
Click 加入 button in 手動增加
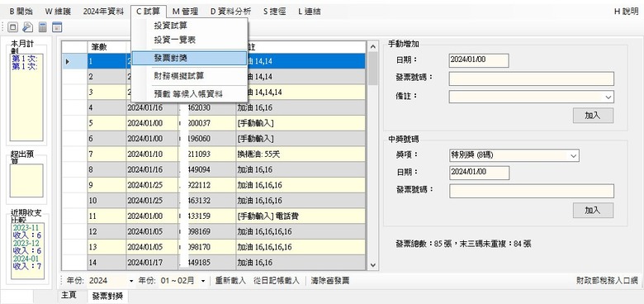[x=593, y=116]
